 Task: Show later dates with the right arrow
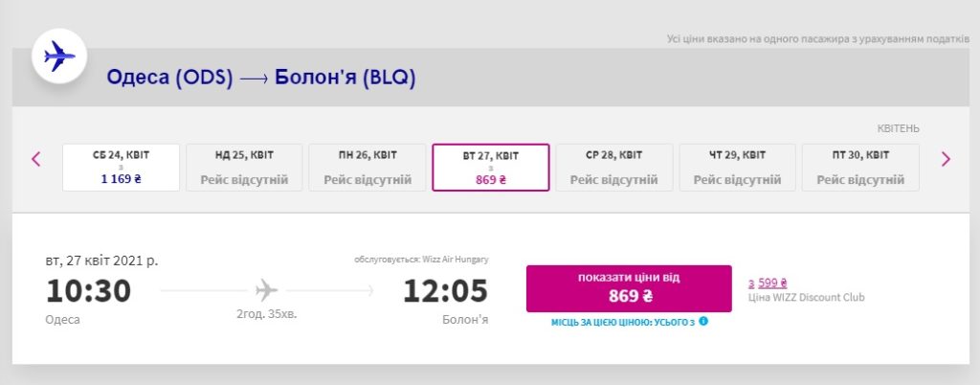(x=946, y=159)
